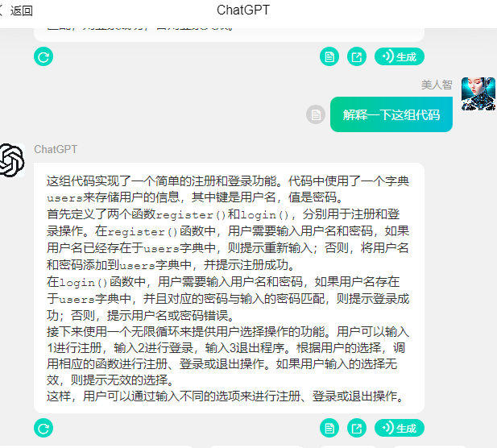Screen dimensions: 497x448
Task: Click the upper 生成 voice button
Action: (399, 56)
